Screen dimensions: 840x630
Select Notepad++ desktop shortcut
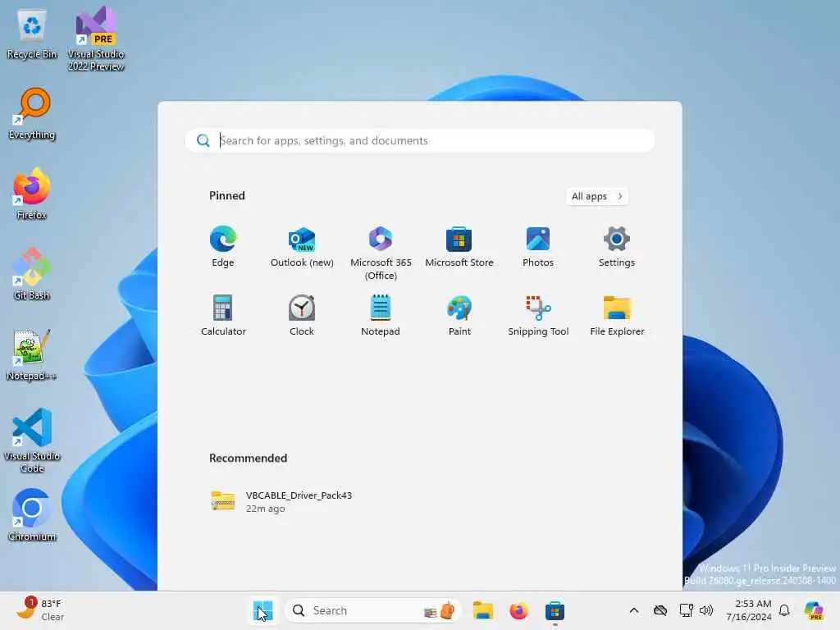click(32, 354)
